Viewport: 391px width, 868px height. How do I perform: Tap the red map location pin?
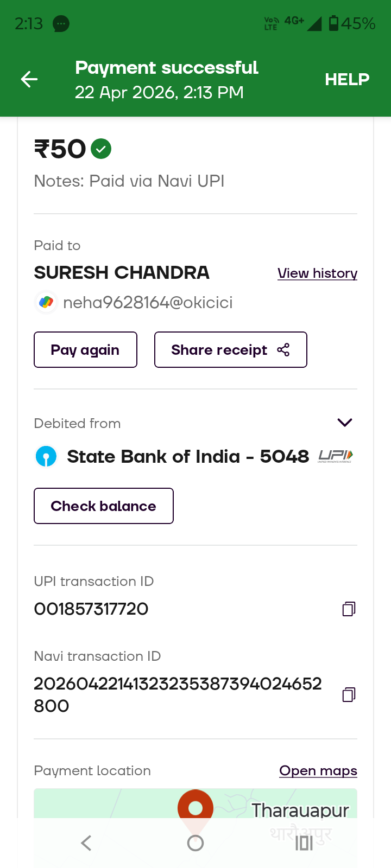[195, 807]
